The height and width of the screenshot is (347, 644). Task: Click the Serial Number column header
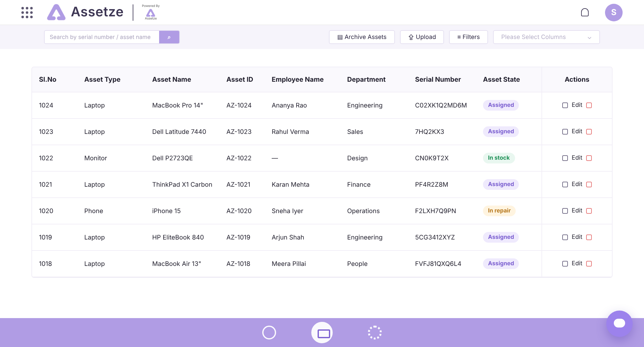tap(438, 80)
